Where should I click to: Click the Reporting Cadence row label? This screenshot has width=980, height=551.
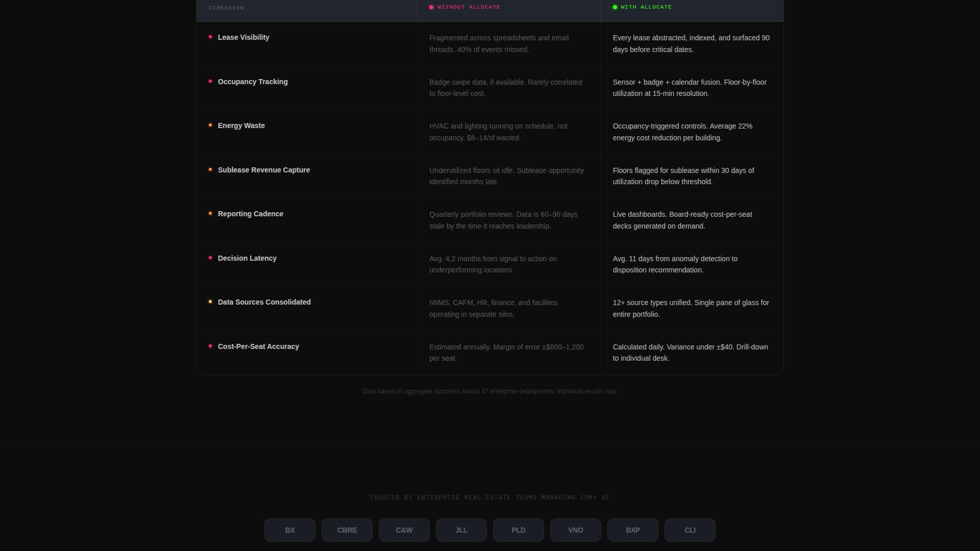coord(250,214)
